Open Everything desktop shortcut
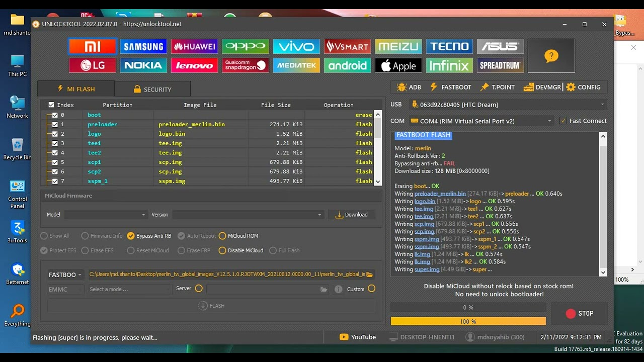Screen dimensions: 644x362 (x=18, y=315)
